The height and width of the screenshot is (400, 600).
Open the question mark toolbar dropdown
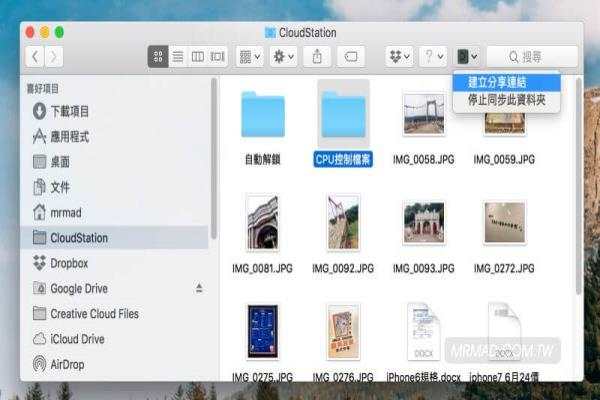(x=433, y=57)
